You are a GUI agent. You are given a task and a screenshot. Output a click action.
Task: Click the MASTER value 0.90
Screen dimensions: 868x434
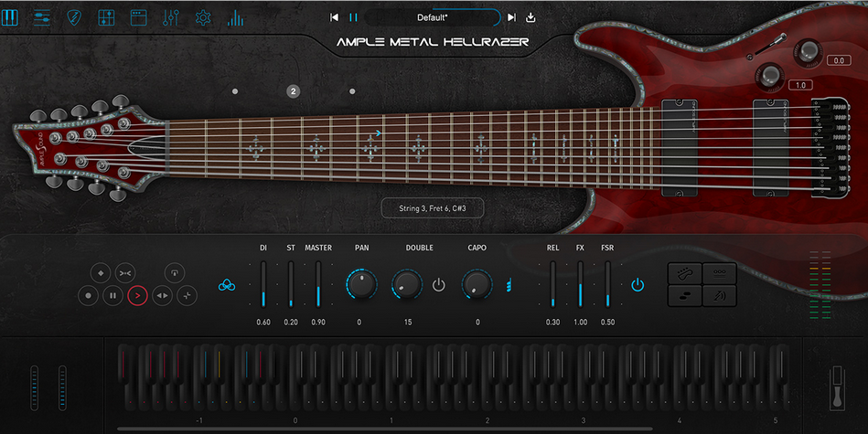tap(318, 323)
